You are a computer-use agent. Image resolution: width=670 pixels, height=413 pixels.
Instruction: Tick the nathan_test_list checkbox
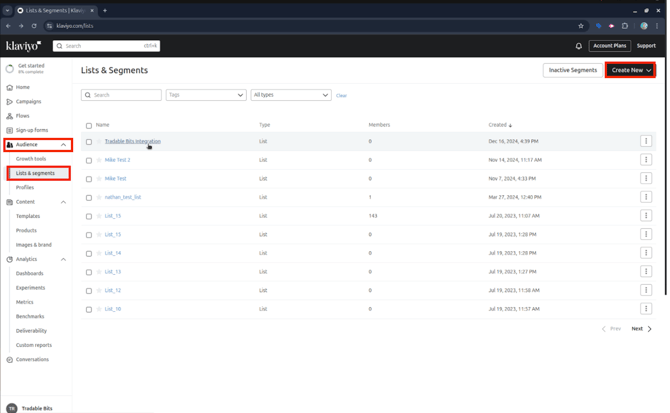(x=88, y=197)
